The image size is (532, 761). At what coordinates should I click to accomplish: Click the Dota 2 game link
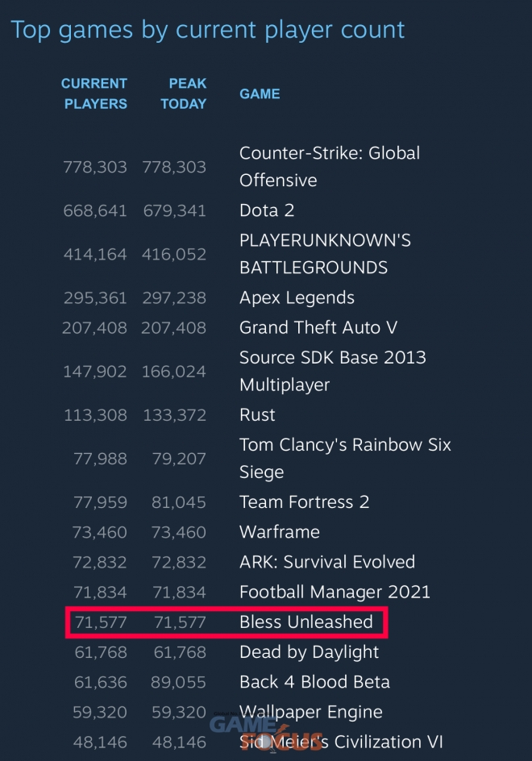(x=267, y=210)
